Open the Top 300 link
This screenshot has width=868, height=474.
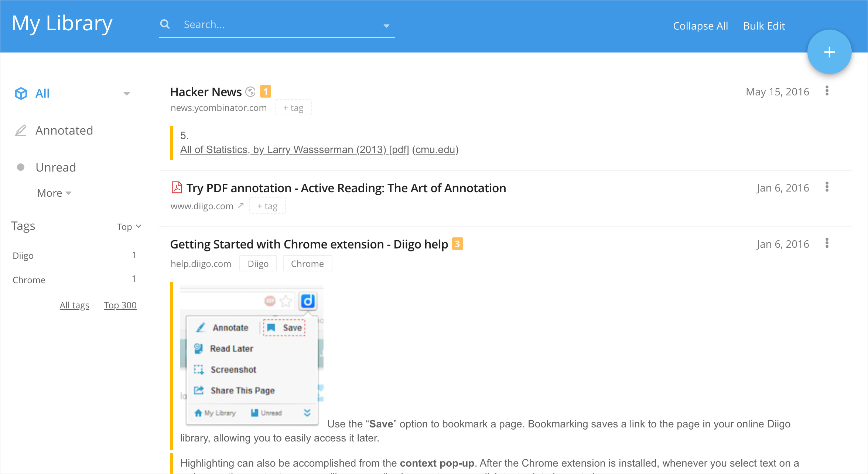pyautogui.click(x=120, y=305)
